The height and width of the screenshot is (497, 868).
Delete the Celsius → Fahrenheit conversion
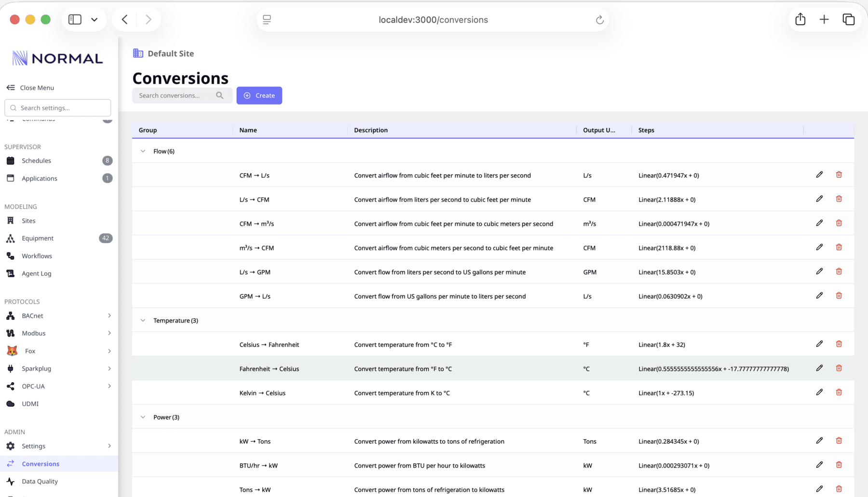pos(839,344)
